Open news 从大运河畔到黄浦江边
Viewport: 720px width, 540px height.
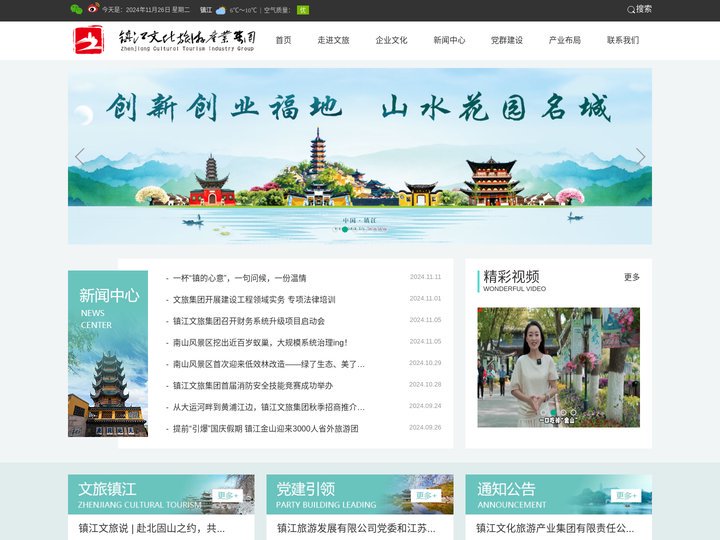[x=269, y=407]
